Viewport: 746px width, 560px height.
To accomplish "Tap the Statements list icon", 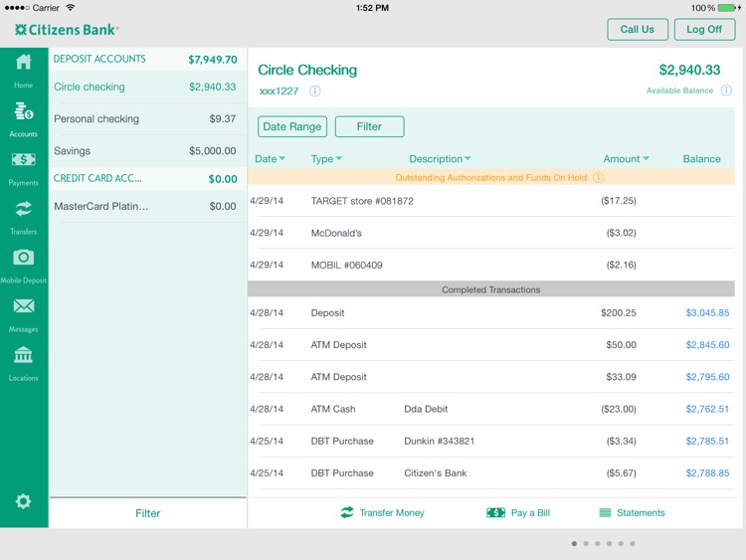I will [x=605, y=512].
